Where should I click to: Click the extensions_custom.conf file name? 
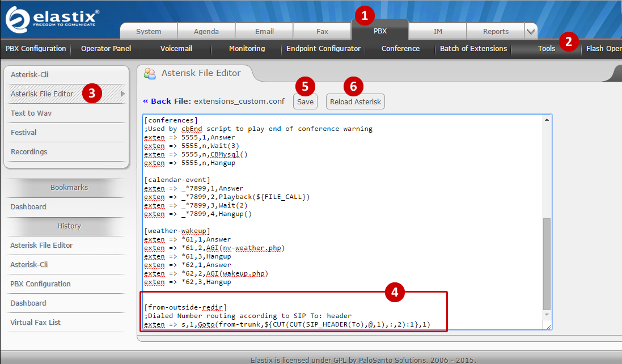[x=239, y=101]
